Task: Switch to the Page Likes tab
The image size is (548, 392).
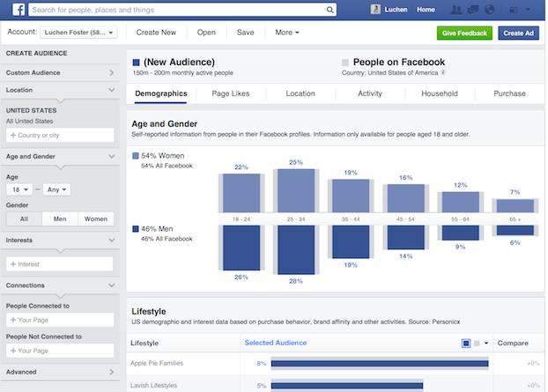Action: point(231,93)
